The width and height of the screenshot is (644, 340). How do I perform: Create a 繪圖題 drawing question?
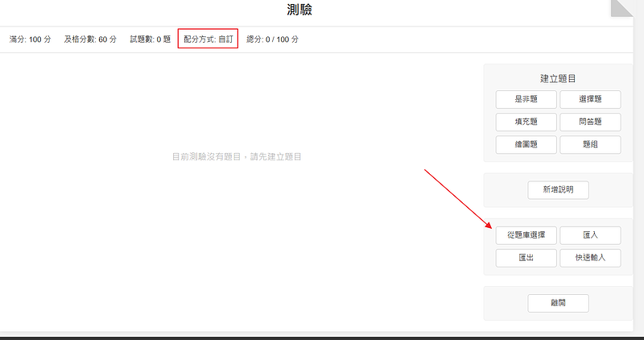click(526, 144)
